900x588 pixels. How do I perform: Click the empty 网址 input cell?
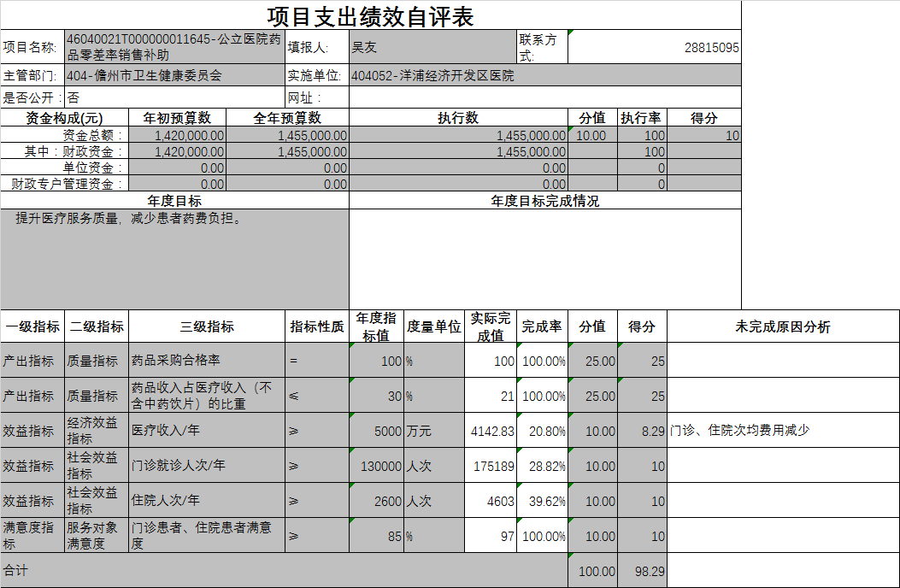click(x=545, y=97)
